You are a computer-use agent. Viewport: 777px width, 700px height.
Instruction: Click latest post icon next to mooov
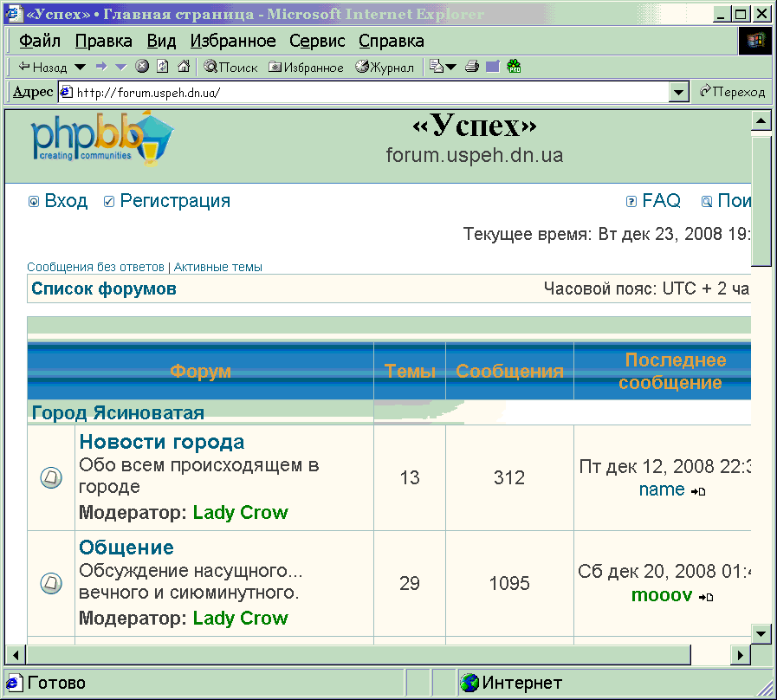(706, 597)
